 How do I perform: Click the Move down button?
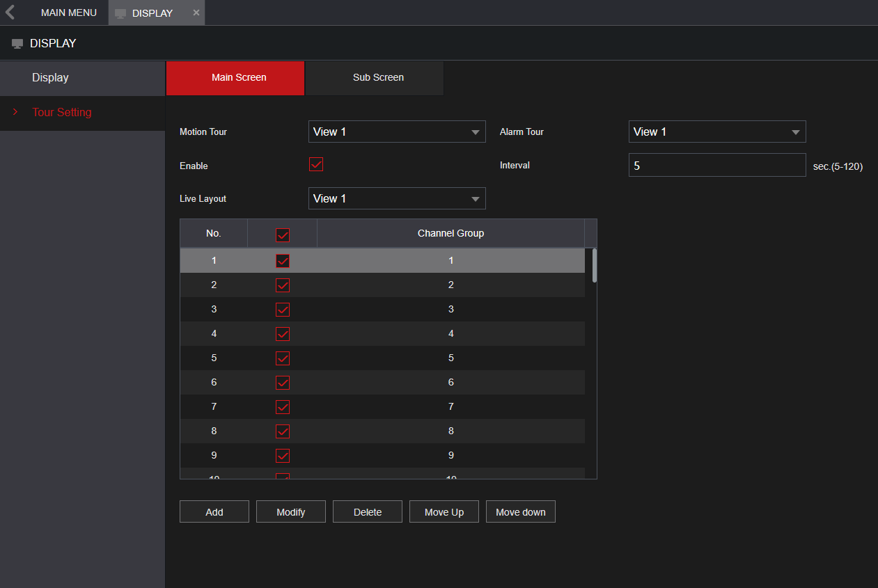(521, 511)
